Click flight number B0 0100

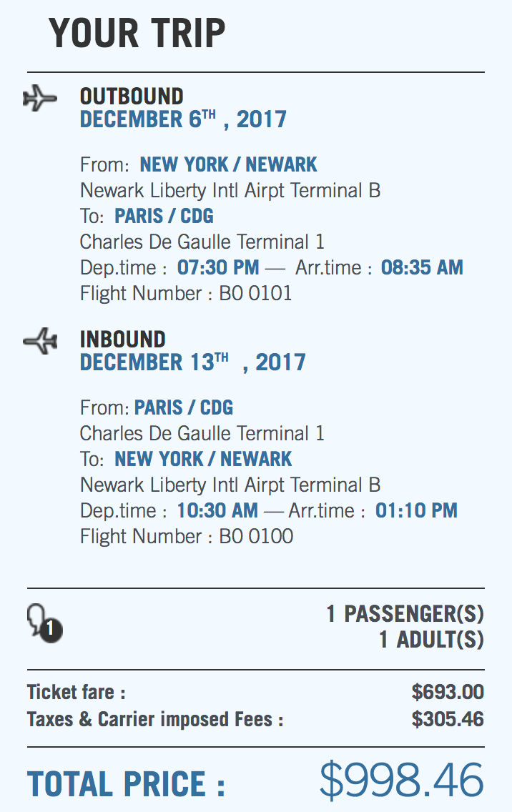pos(256,536)
